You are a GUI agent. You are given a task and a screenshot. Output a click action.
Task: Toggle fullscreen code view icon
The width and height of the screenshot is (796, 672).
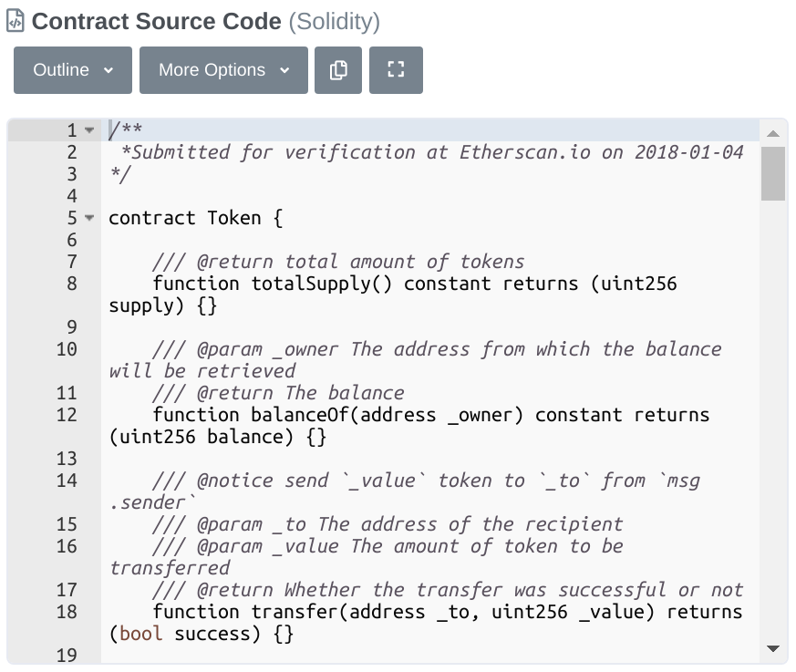(396, 70)
